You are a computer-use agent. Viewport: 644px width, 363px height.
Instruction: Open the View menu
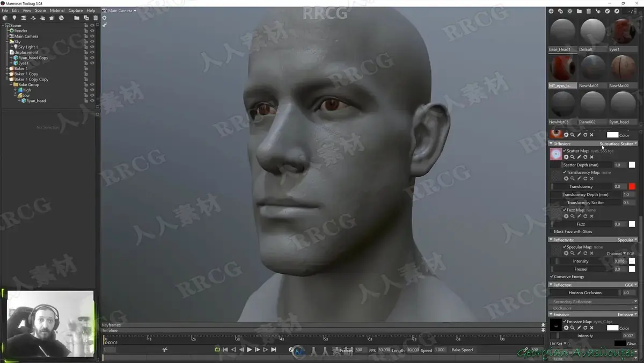point(27,10)
